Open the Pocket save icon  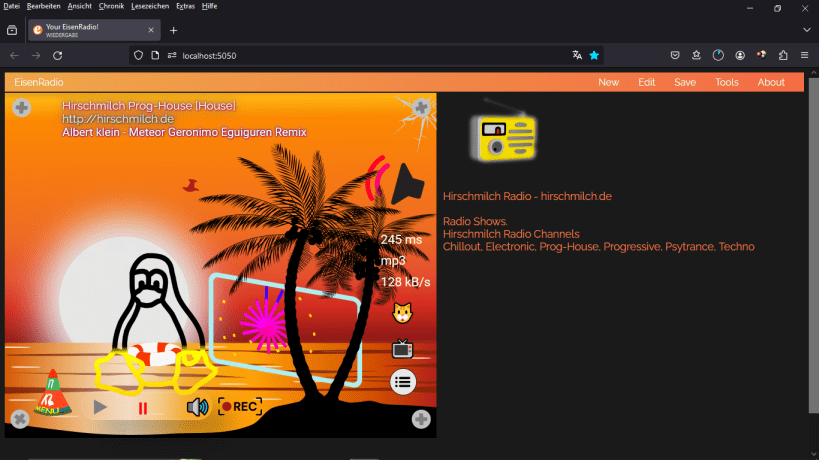(x=675, y=55)
